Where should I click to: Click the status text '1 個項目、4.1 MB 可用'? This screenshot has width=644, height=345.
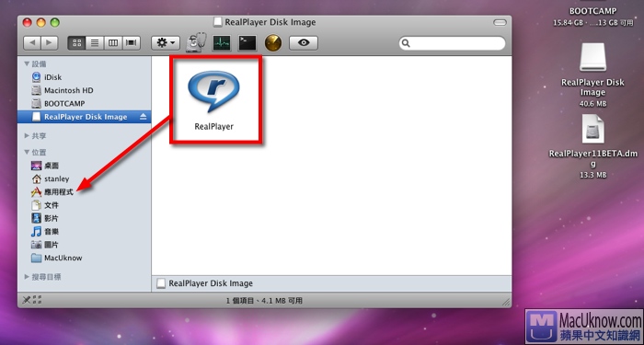click(264, 301)
